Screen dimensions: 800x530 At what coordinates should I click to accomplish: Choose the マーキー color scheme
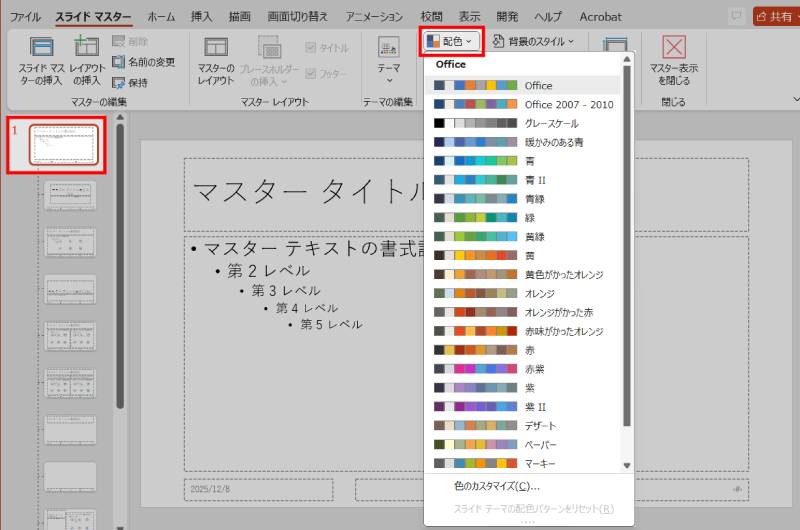(522, 463)
